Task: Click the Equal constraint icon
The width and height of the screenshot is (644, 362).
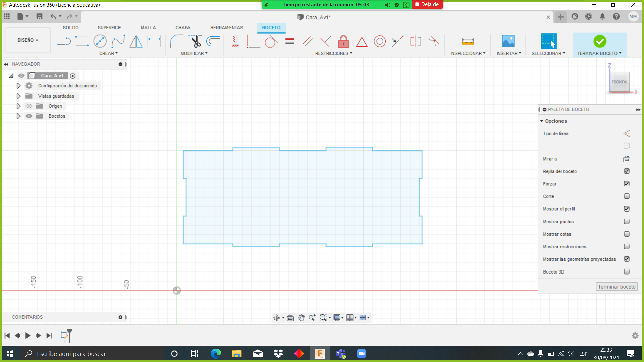Action: coord(290,41)
